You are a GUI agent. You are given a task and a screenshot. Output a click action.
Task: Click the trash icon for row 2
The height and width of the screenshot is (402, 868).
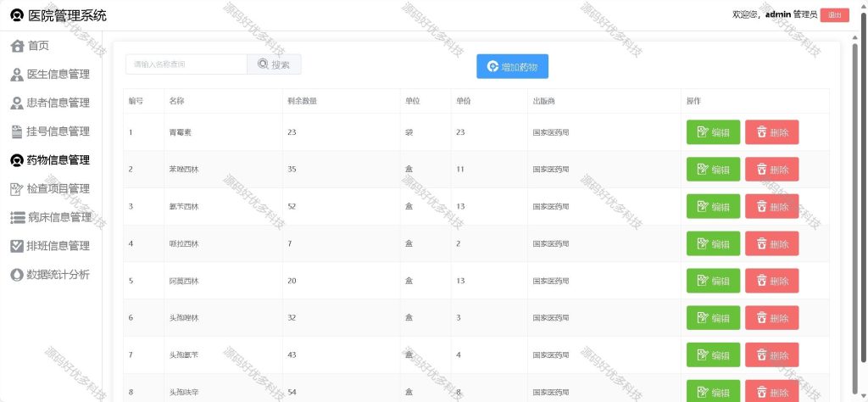[762, 169]
